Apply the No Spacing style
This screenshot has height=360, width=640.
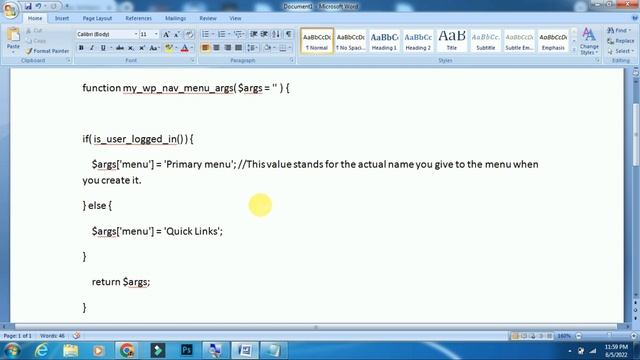(x=350, y=41)
